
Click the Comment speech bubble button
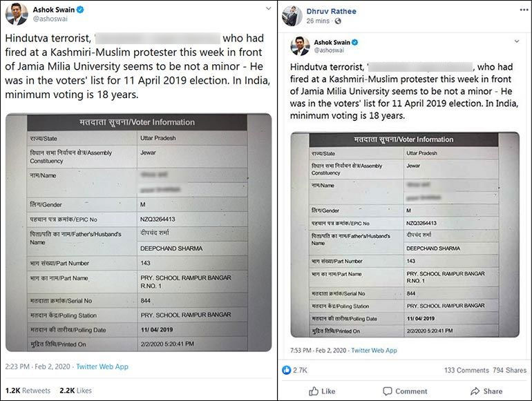(405, 391)
